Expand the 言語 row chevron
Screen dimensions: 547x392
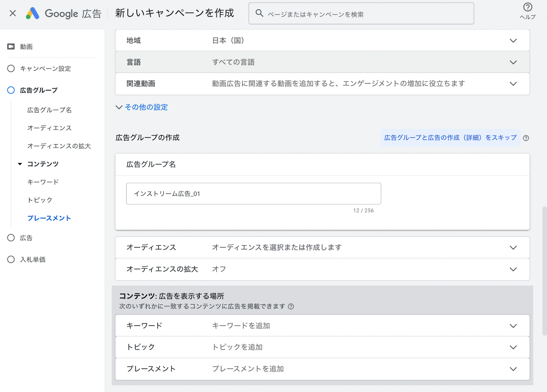pyautogui.click(x=513, y=62)
